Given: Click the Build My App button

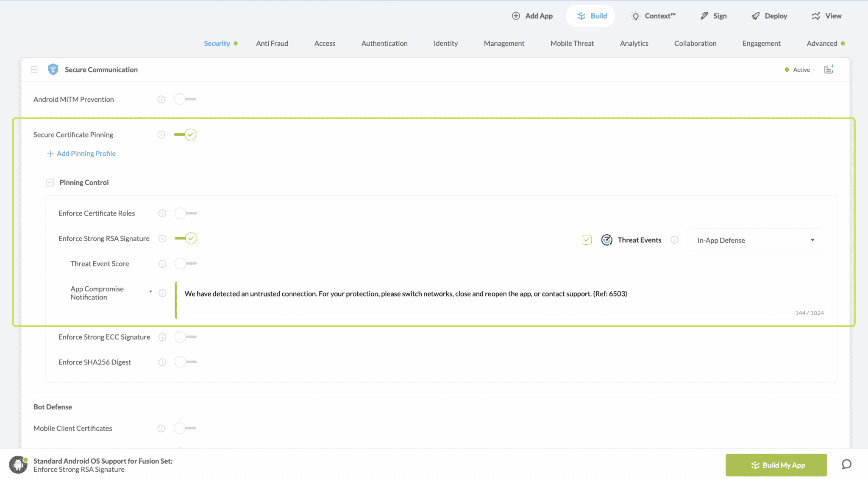Looking at the screenshot, I should click(776, 465).
